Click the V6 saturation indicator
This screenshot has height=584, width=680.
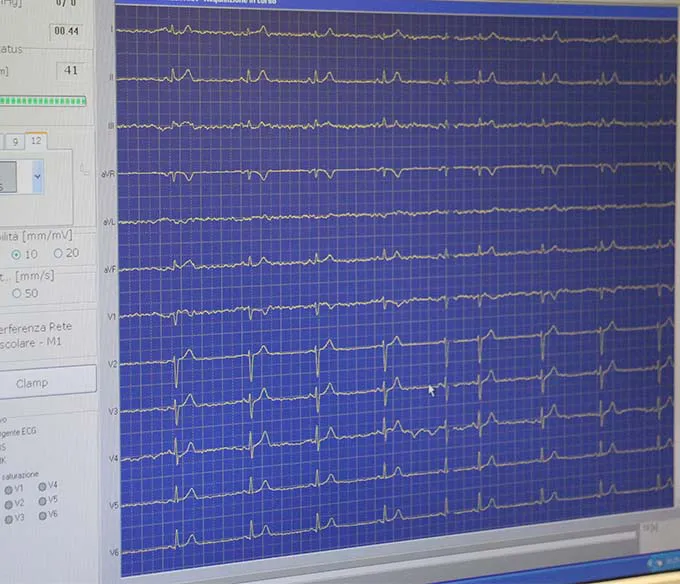pos(42,515)
